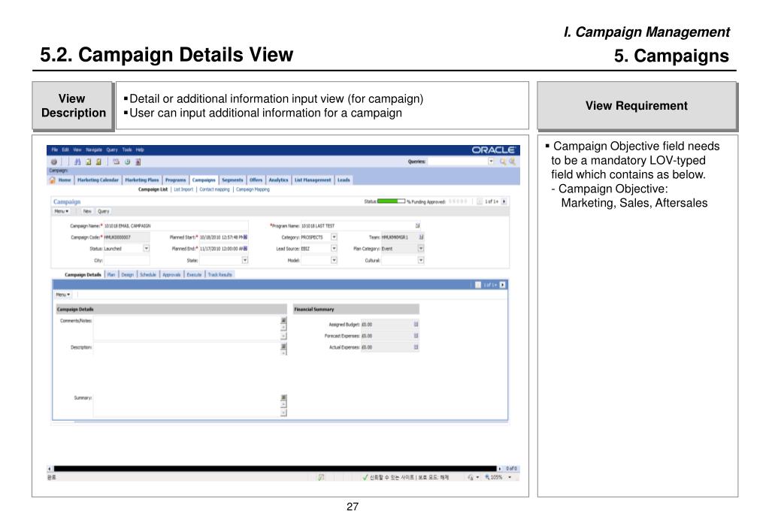Screen dimensions: 769x532
Task: Click the horizontal scrollbar at window bottom
Action: 275,469
